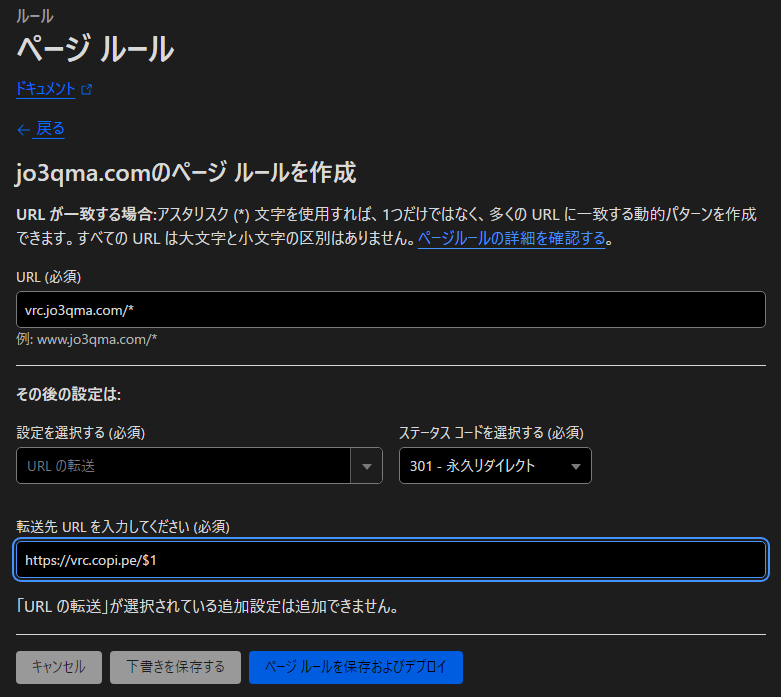Screen dimensions: 781x697
Task: Click the 下書きを保存する button
Action: tap(175, 667)
